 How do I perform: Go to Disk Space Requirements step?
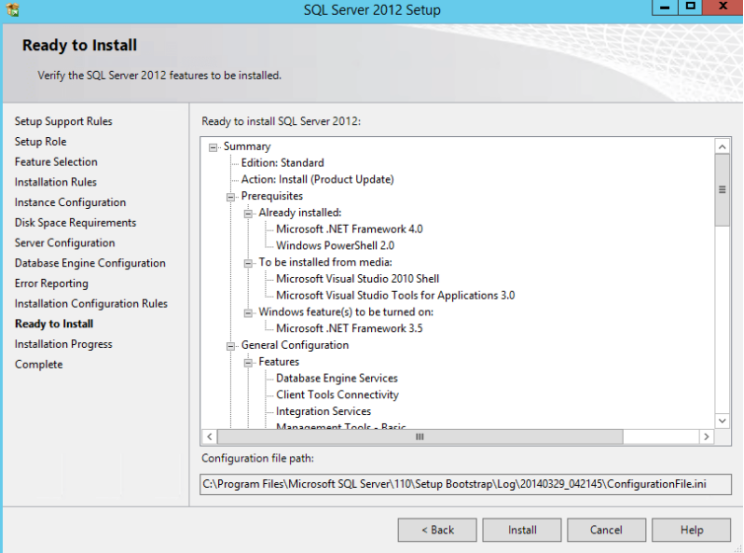75,223
